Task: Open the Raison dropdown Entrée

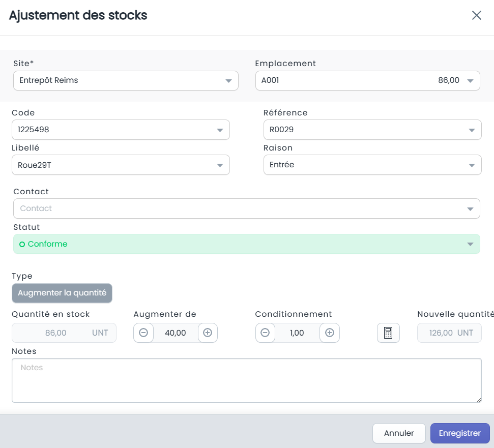Action: click(x=372, y=165)
